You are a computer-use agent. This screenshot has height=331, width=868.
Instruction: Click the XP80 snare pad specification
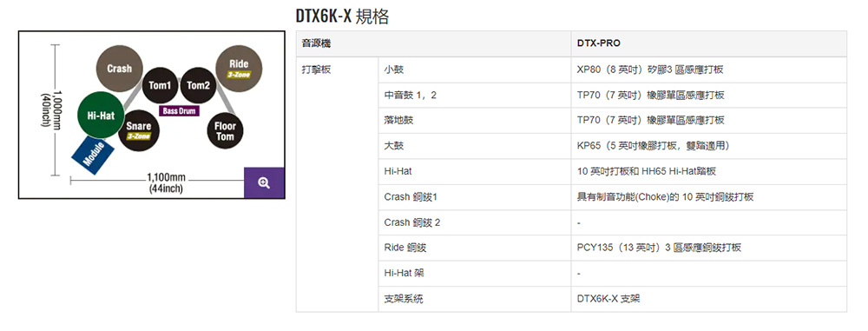[650, 70]
